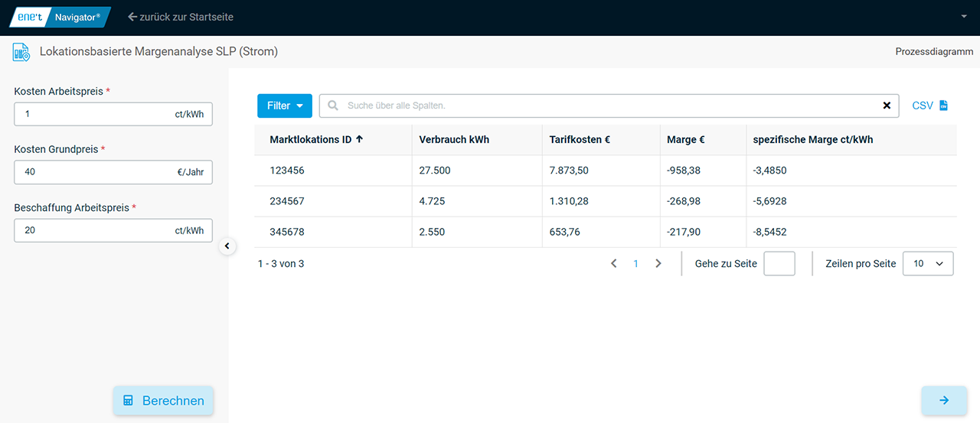Sort by Verbrauch kWh column header
This screenshot has height=423, width=980.
pyautogui.click(x=454, y=140)
